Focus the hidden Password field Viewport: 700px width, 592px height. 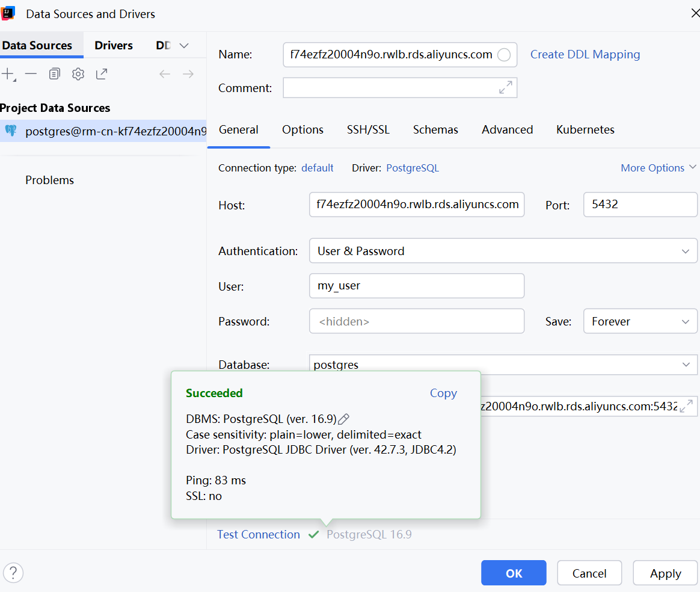point(417,321)
